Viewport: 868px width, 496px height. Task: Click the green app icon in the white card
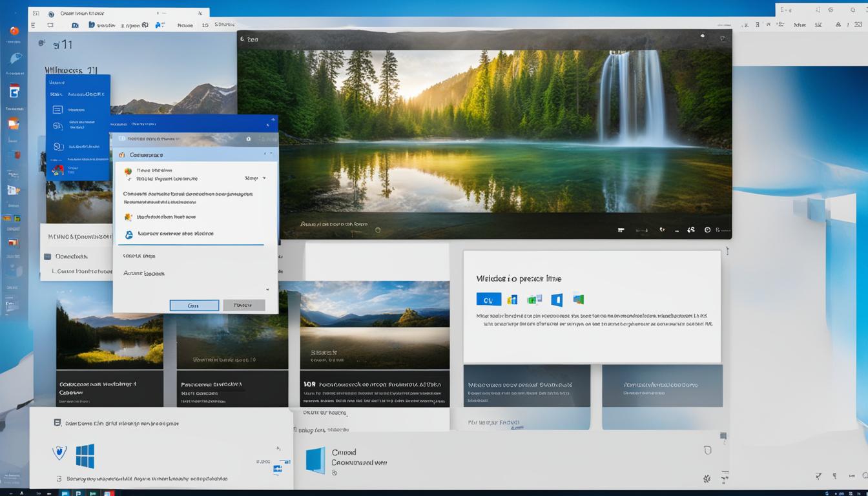tap(535, 299)
